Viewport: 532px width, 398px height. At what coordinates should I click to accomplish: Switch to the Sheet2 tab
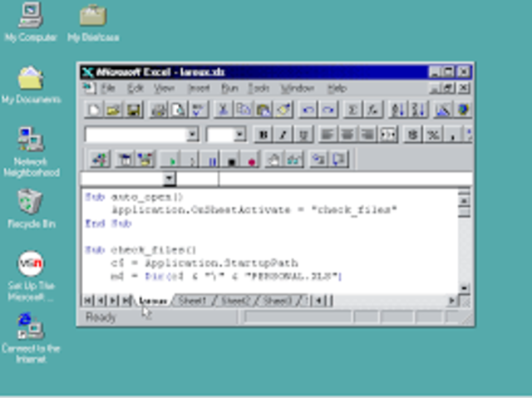click(235, 301)
